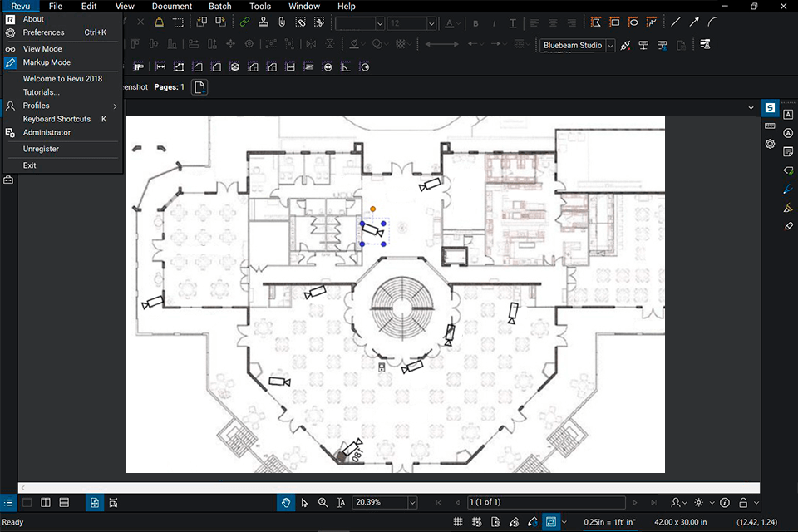
Task: Click the Eraser tool in right toolbar
Action: click(788, 226)
